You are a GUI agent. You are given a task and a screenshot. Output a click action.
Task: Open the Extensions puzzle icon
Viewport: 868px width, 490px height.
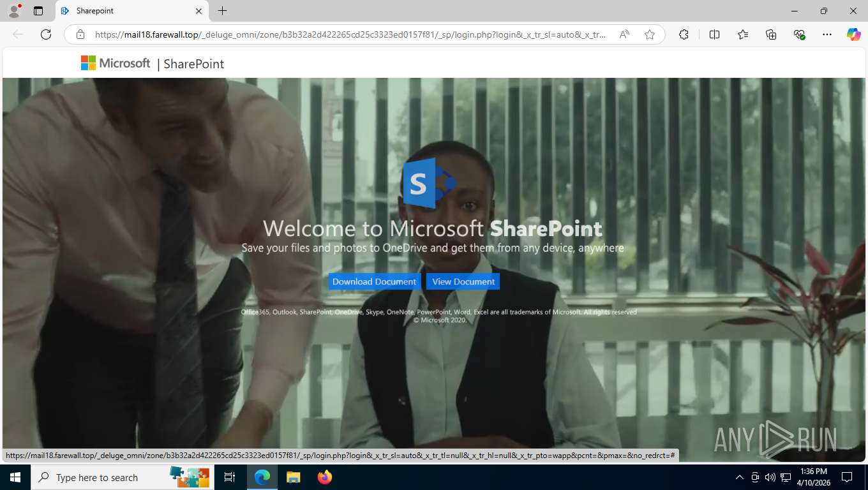684,34
